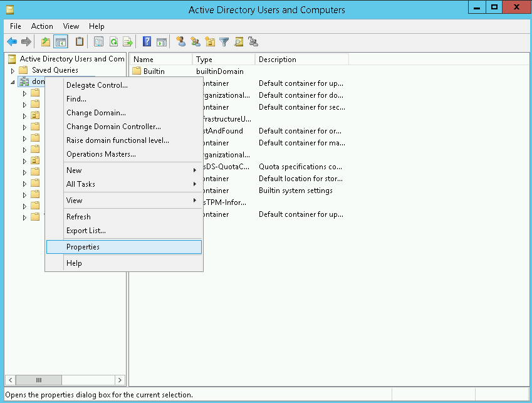Click the blue Back arrow in toolbar
The width and height of the screenshot is (532, 403).
pyautogui.click(x=12, y=42)
